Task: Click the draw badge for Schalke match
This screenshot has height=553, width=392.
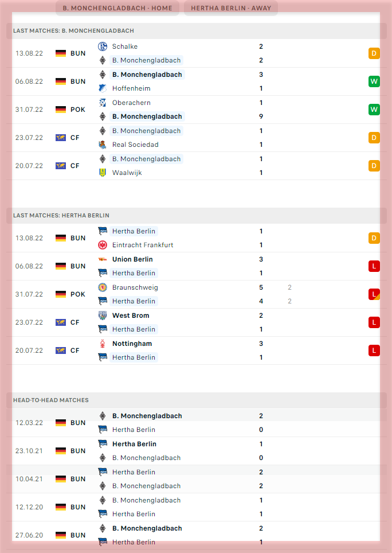Action: click(374, 53)
